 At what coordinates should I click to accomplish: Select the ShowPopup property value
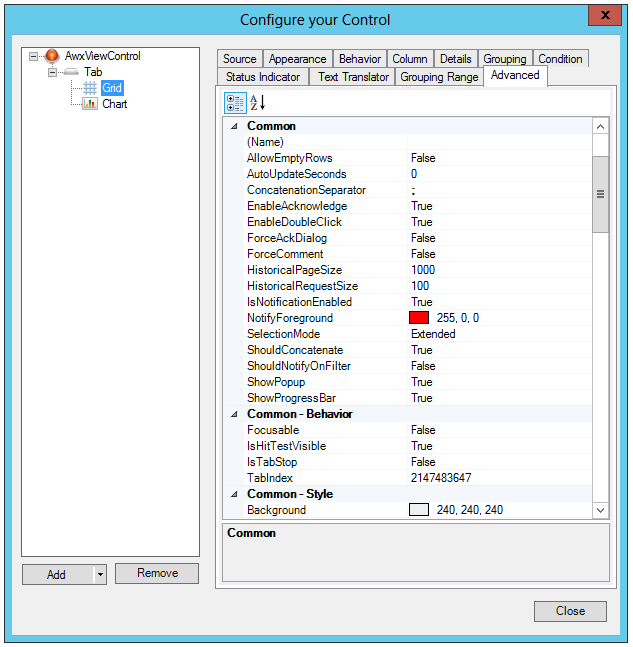pos(500,382)
